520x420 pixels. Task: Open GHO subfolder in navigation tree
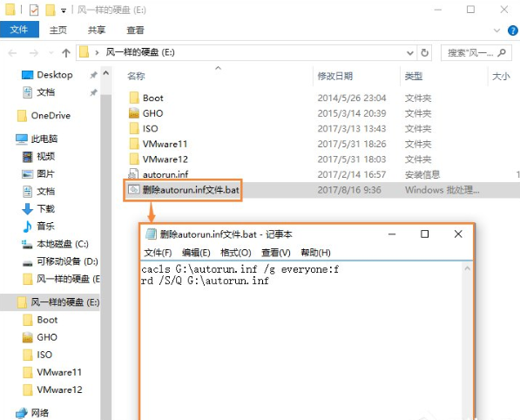[x=40, y=337]
